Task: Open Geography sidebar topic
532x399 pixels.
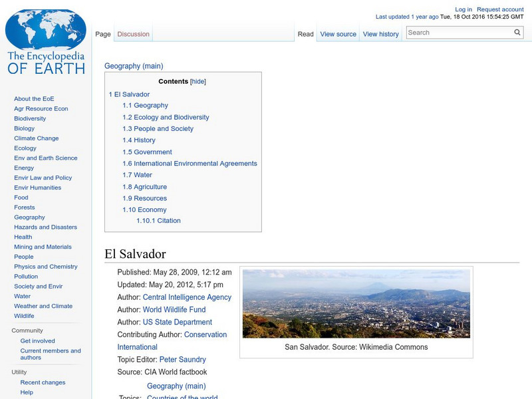Action: [x=29, y=217]
